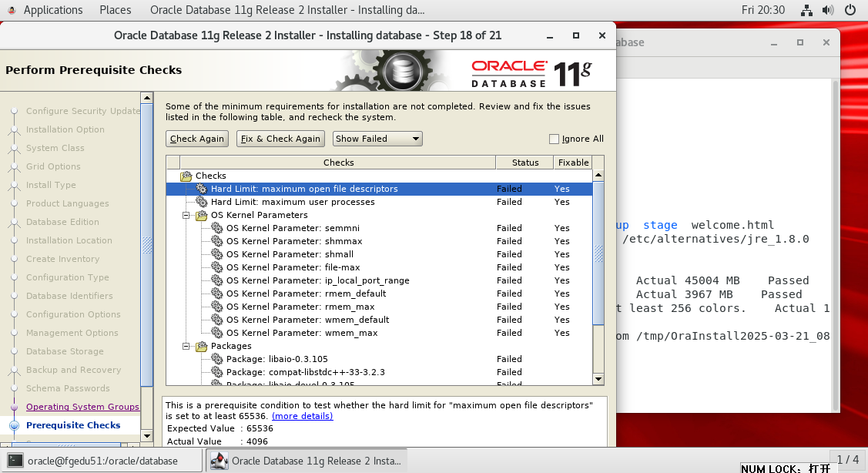Click scroll-up arrow of checks table scrollbar
Image resolution: width=868 pixels, height=473 pixels.
click(598, 176)
